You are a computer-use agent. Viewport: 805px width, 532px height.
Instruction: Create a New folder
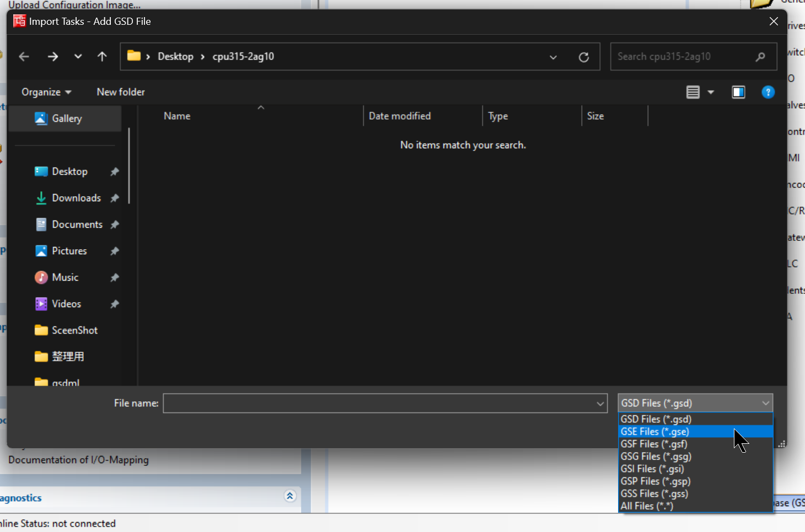pos(121,92)
